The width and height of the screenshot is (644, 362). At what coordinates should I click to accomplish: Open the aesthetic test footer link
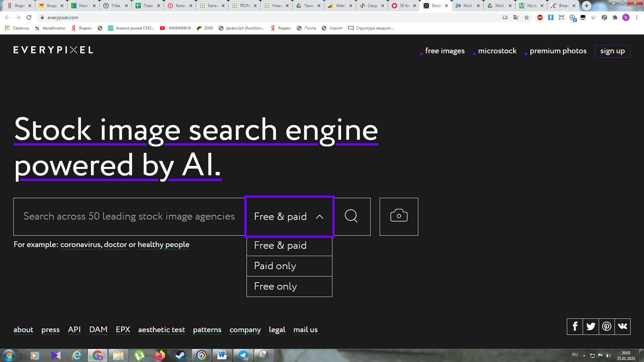(161, 330)
